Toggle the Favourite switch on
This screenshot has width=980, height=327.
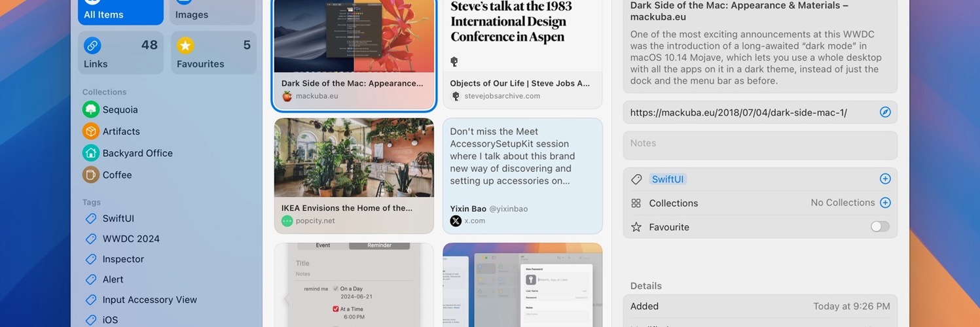click(880, 226)
